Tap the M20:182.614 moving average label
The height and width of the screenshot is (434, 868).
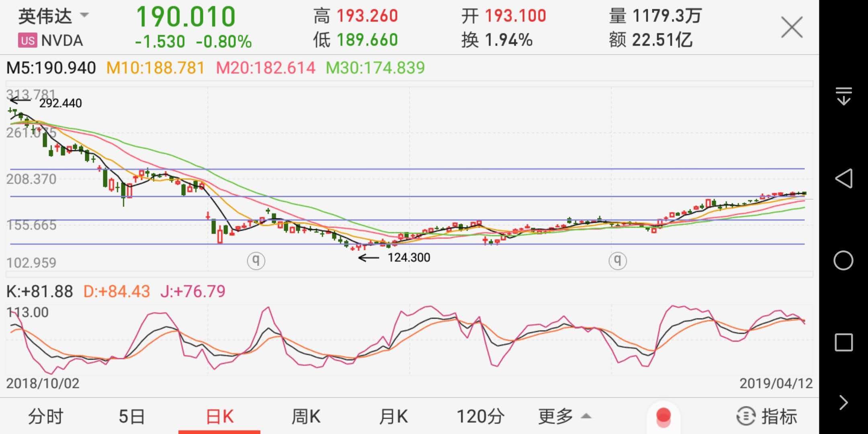pos(266,68)
